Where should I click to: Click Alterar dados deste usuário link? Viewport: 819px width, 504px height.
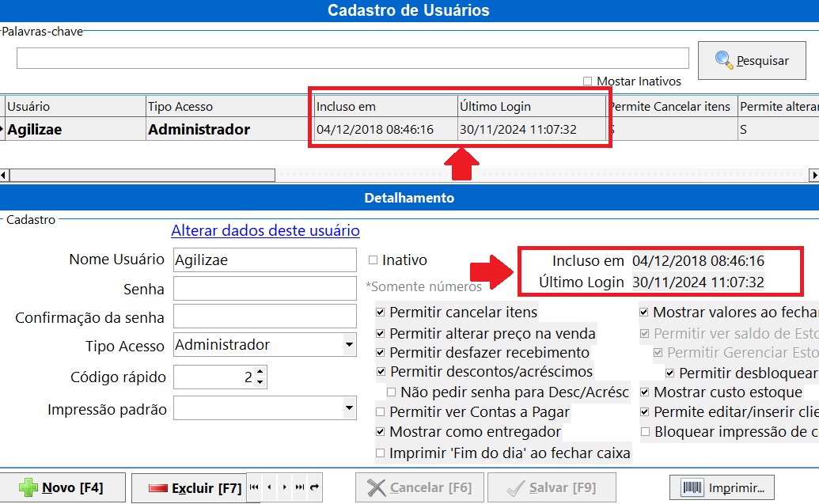tap(265, 231)
